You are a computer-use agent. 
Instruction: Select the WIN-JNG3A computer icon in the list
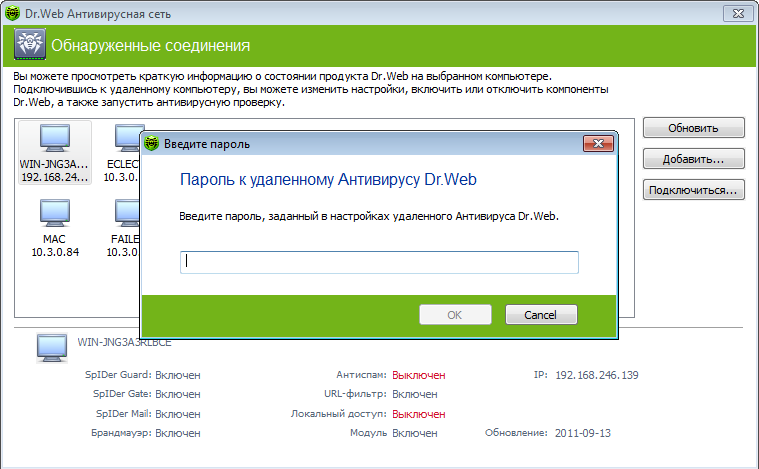[54, 140]
